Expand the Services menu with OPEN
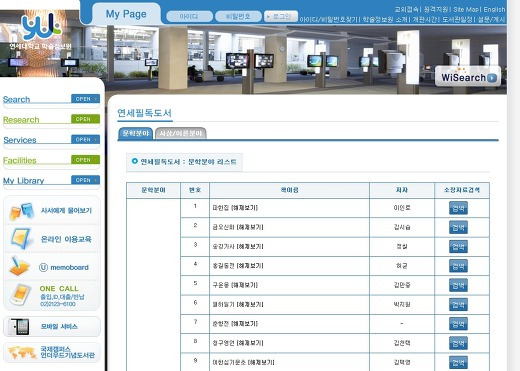The height and width of the screenshot is (371, 520). point(85,139)
